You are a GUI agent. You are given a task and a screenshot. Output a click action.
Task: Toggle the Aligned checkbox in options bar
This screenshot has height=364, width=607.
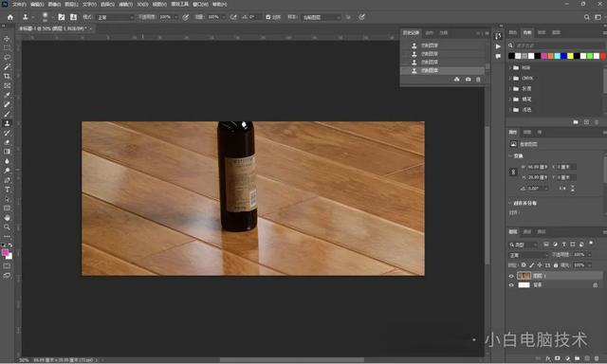point(268,17)
